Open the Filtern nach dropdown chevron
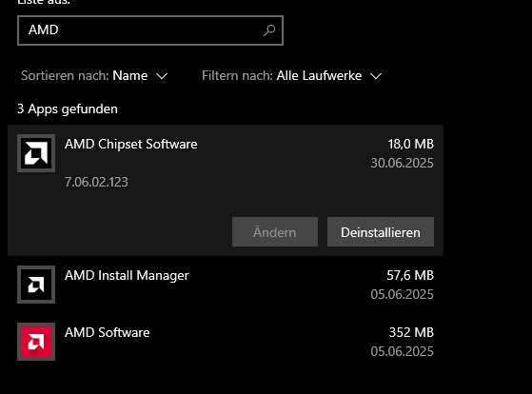This screenshot has height=394, width=532. [376, 76]
